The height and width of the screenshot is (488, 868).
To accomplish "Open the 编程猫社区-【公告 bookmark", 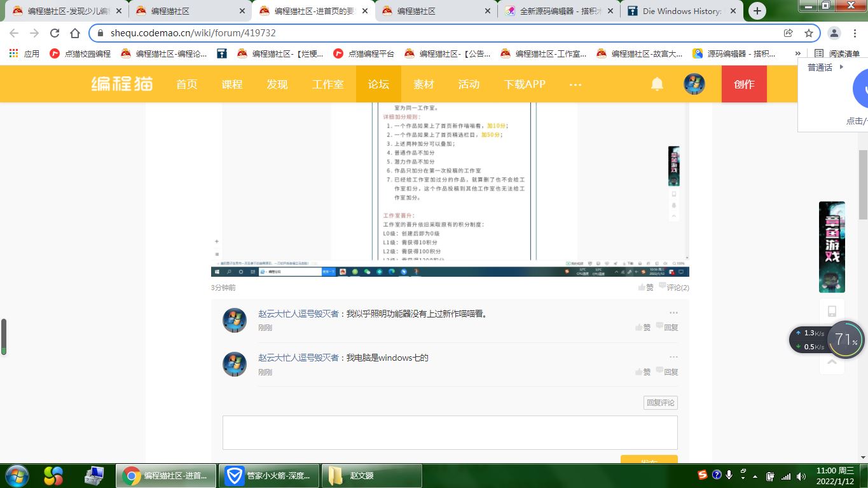I will [x=448, y=54].
